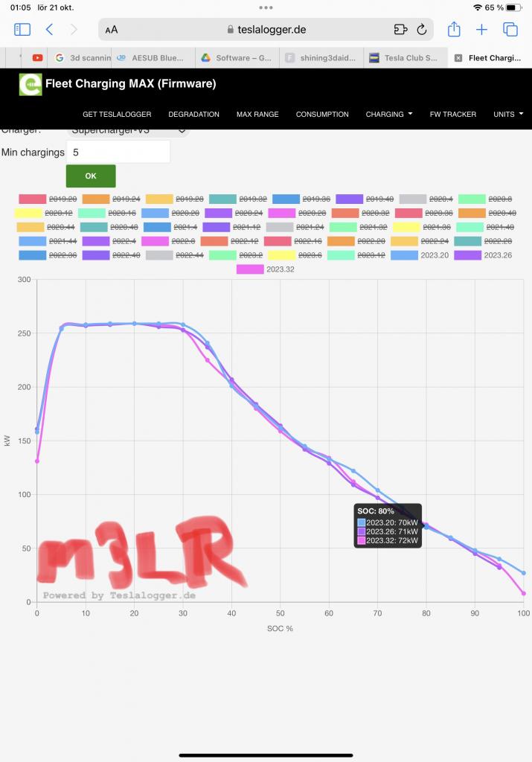This screenshot has width=532, height=762.
Task: Click the pink data point at 100% SOC
Action: pos(523,593)
